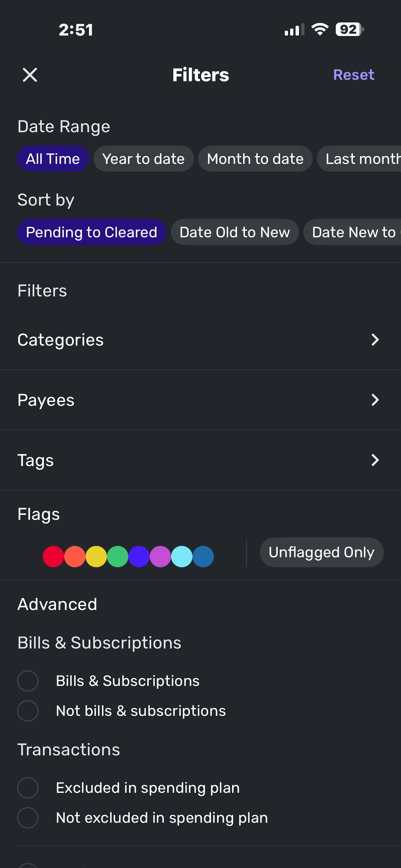Tap the Reset link

click(353, 75)
